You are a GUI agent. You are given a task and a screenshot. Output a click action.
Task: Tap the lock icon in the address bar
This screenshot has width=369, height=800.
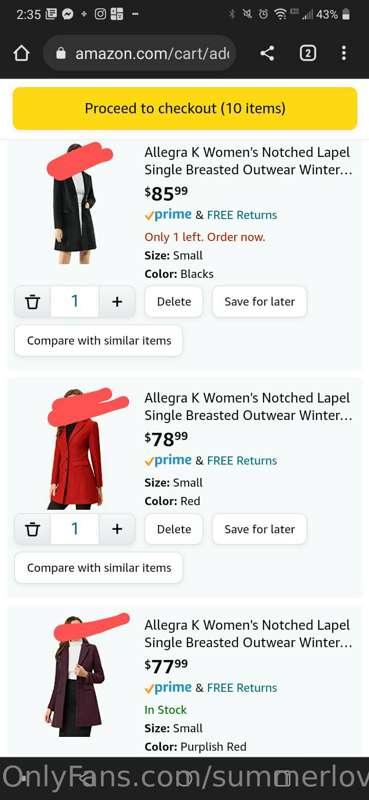(x=61, y=53)
